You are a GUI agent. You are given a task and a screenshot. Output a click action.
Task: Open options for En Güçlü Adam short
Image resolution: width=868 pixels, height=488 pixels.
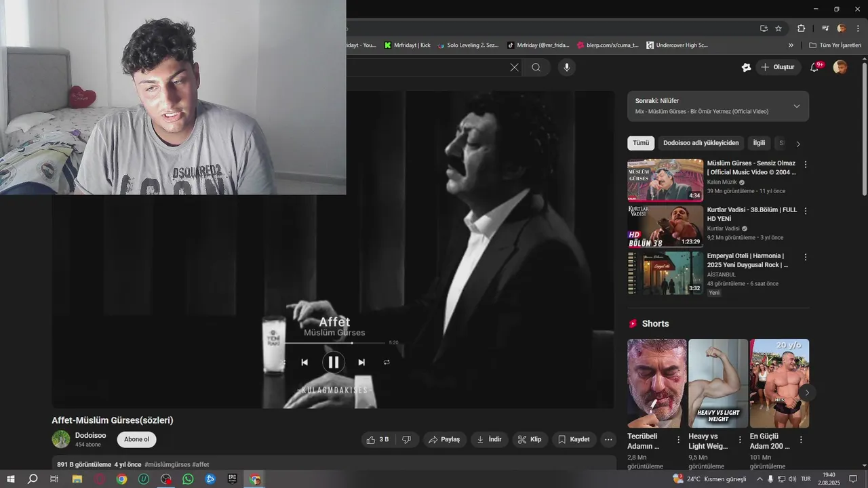point(801,440)
